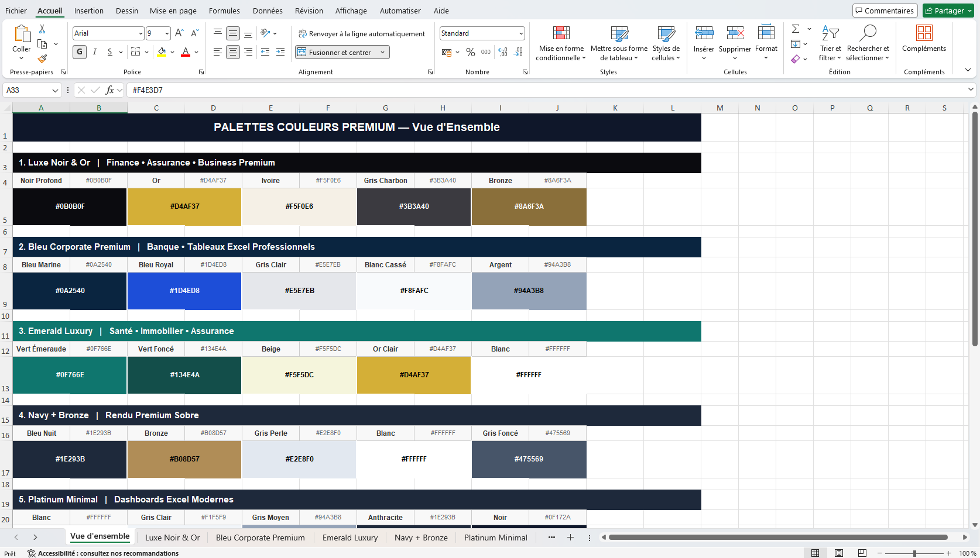Switch to Platinum Minimal sheet tab
Screen dimensions: 980x558
point(495,538)
